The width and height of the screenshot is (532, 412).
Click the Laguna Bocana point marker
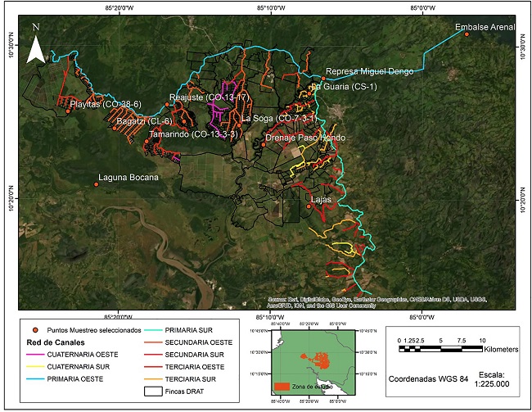95,184
